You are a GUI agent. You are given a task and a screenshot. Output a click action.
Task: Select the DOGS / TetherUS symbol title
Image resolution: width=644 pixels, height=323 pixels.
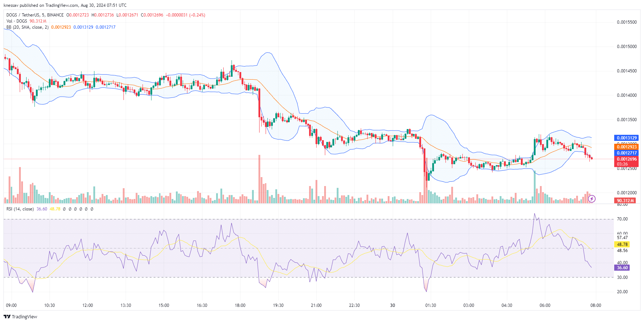35,15
